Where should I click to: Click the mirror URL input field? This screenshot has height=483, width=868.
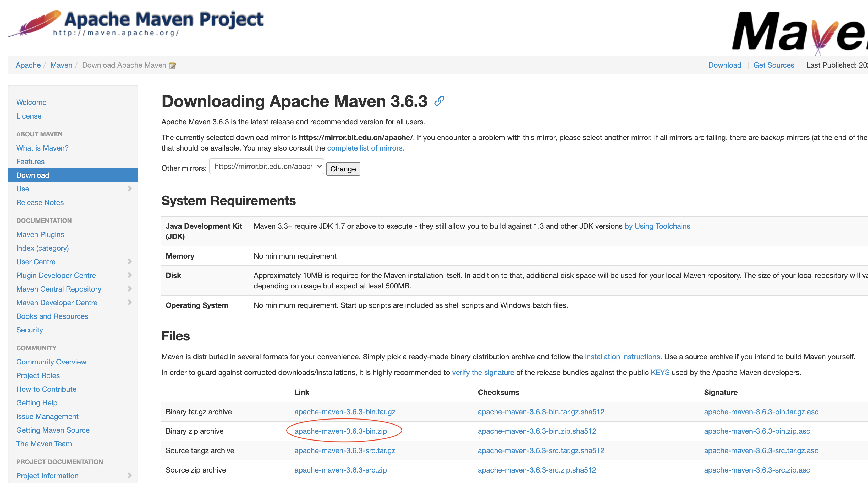267,168
